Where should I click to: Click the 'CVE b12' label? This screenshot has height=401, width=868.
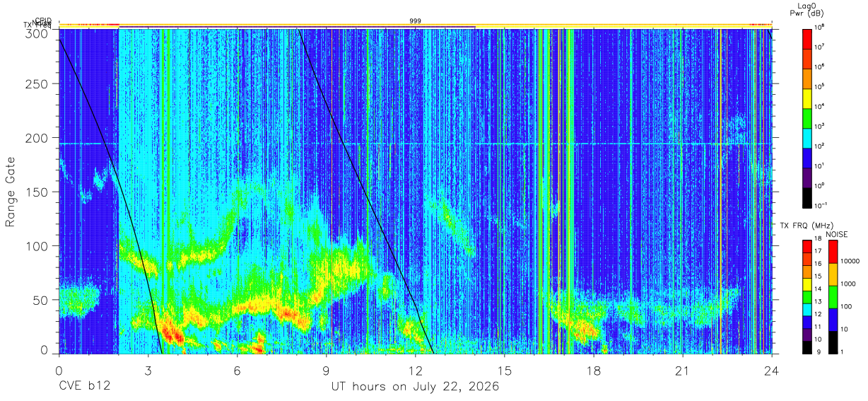[x=85, y=387]
